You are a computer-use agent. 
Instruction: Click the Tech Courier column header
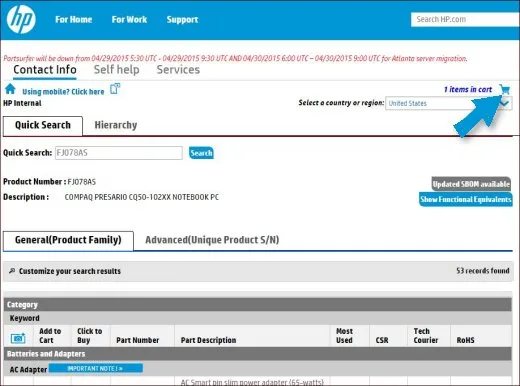click(426, 336)
